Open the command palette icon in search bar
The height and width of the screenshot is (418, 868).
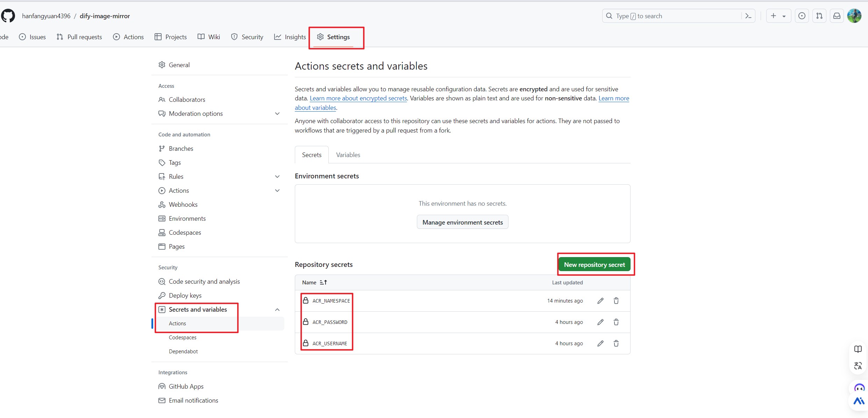pyautogui.click(x=748, y=16)
